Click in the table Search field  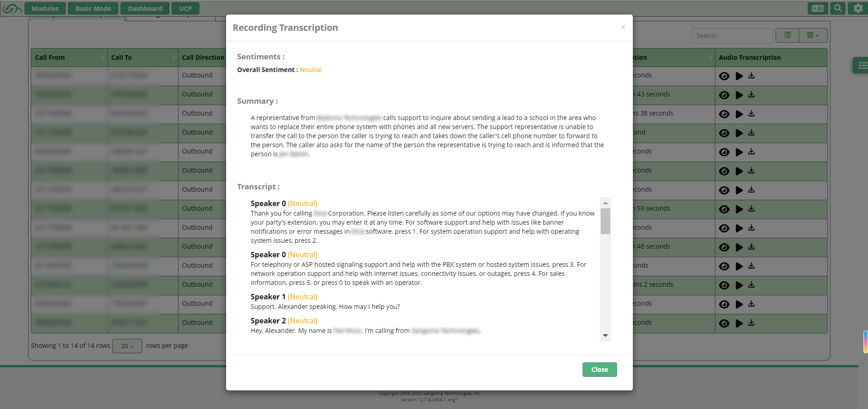[732, 36]
